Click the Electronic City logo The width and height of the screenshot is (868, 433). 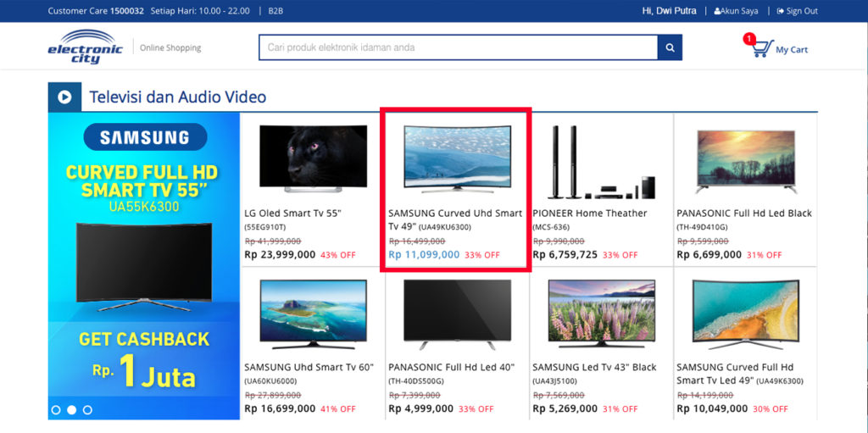tap(85, 47)
